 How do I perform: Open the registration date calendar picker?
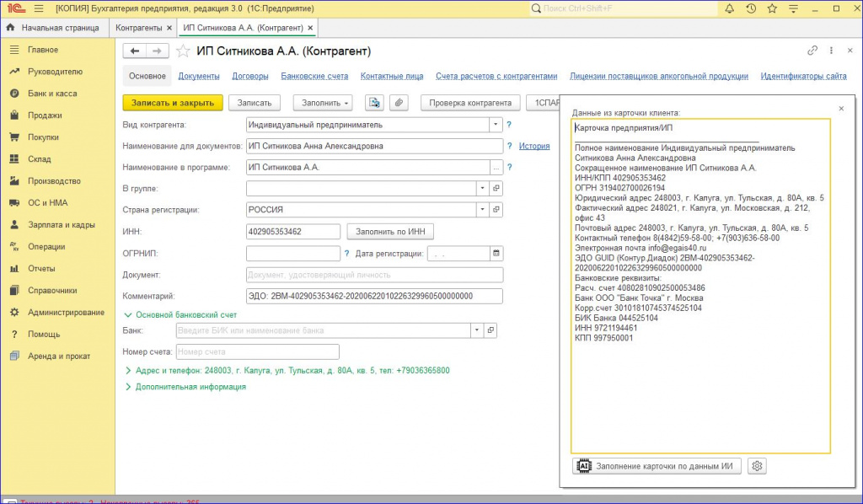point(496,253)
